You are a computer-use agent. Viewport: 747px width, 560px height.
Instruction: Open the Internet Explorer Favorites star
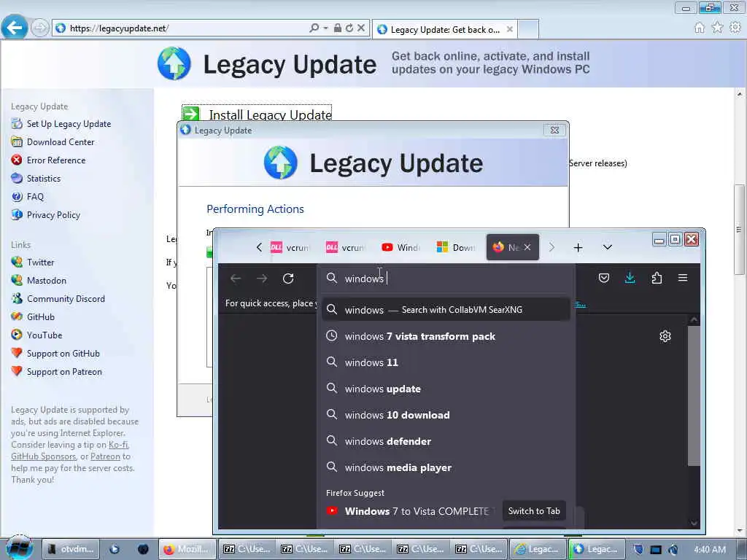click(x=717, y=28)
